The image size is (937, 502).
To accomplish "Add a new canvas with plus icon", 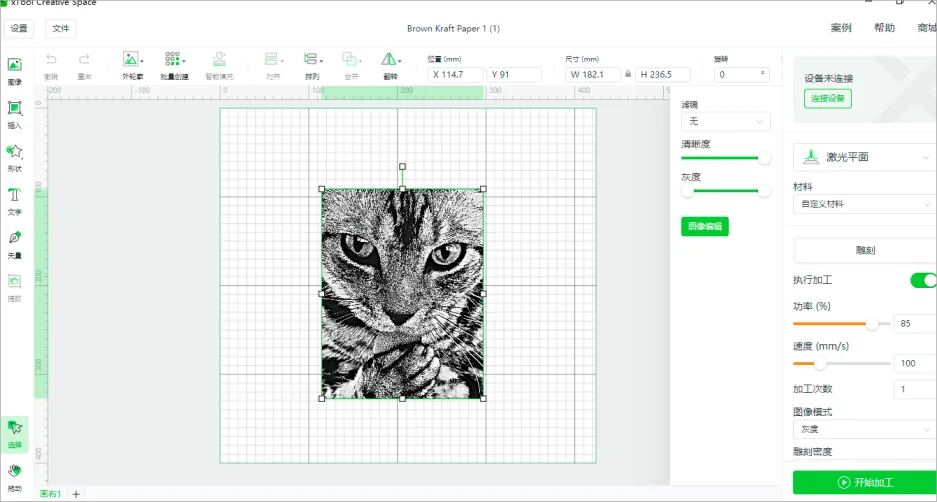I will click(x=76, y=494).
